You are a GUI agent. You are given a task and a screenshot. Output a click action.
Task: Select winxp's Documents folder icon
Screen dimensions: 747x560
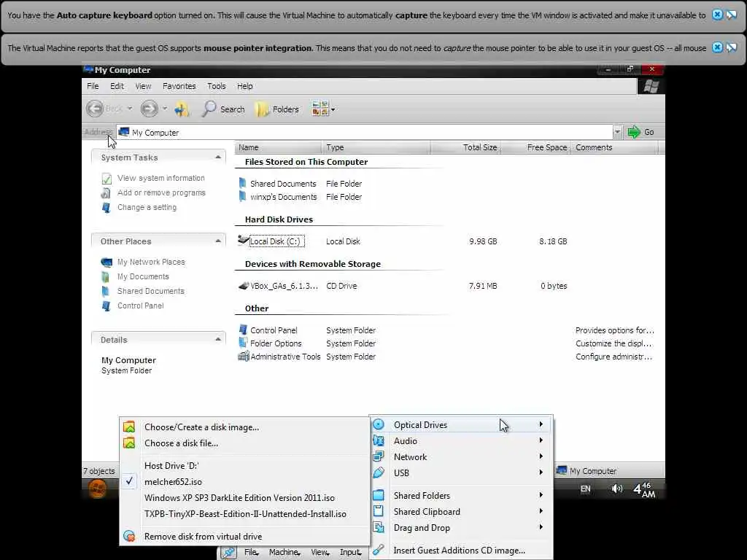tap(242, 196)
